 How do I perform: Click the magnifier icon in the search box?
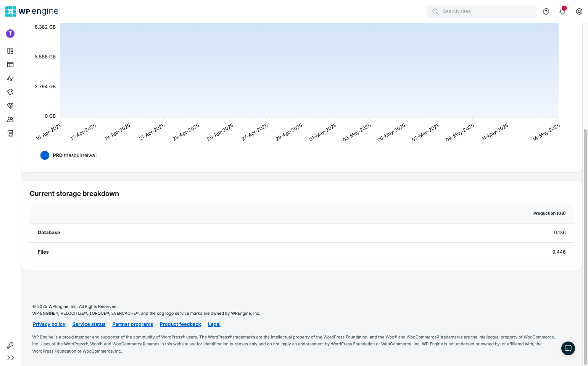(435, 11)
